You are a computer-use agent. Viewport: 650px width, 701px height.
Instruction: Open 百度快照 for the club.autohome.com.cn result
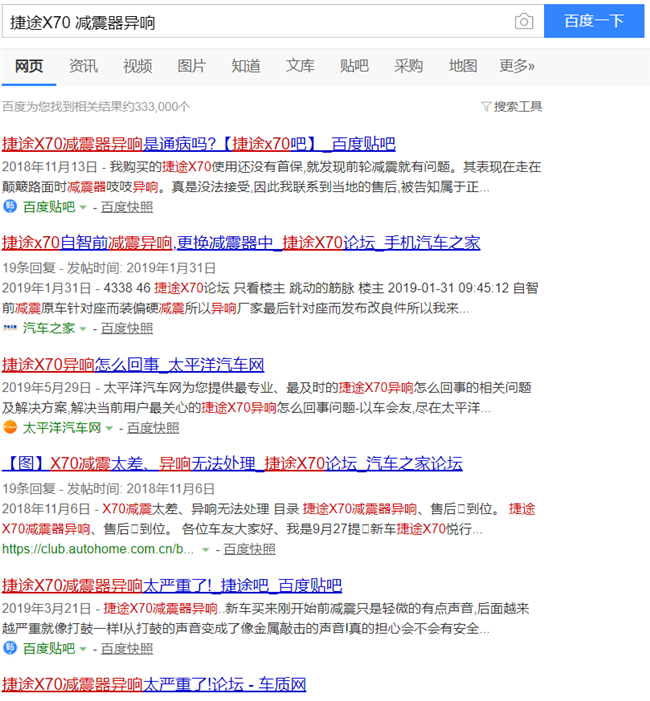[x=249, y=549]
